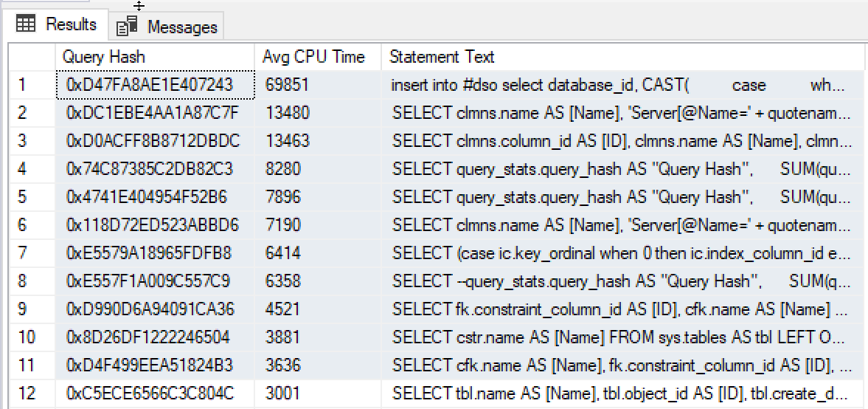Sort by Query Hash column header
Image resolution: width=868 pixels, height=409 pixels.
click(155, 57)
